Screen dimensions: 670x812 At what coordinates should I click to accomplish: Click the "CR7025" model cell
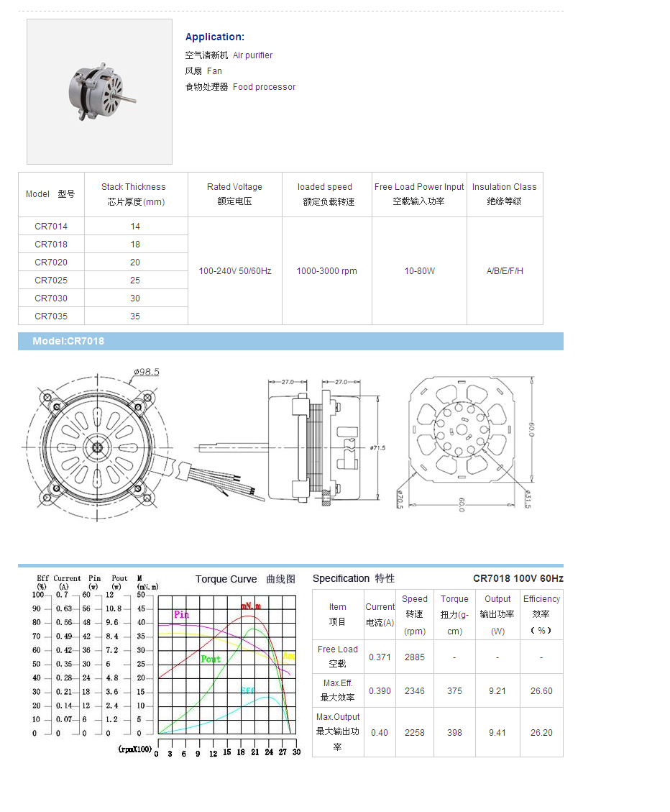[x=51, y=280]
